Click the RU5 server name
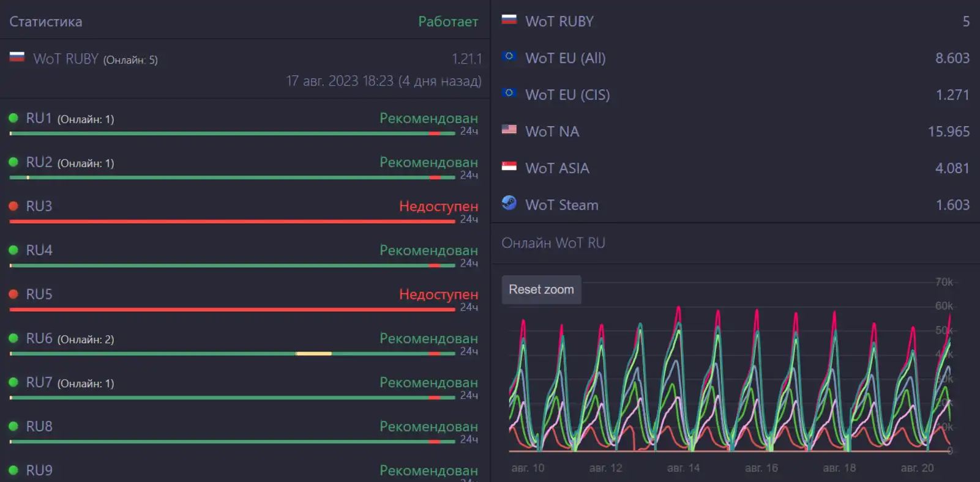This screenshot has width=980, height=482. tap(39, 294)
